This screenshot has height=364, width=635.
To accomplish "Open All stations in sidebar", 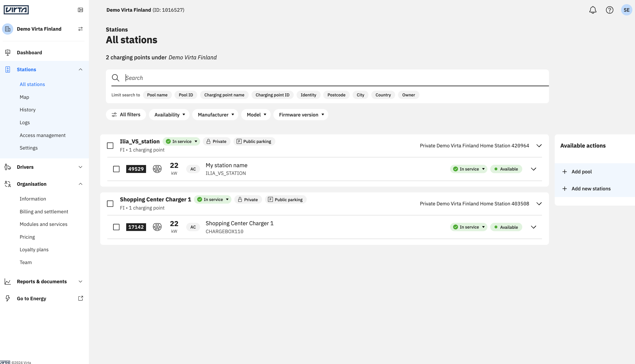I will (32, 84).
